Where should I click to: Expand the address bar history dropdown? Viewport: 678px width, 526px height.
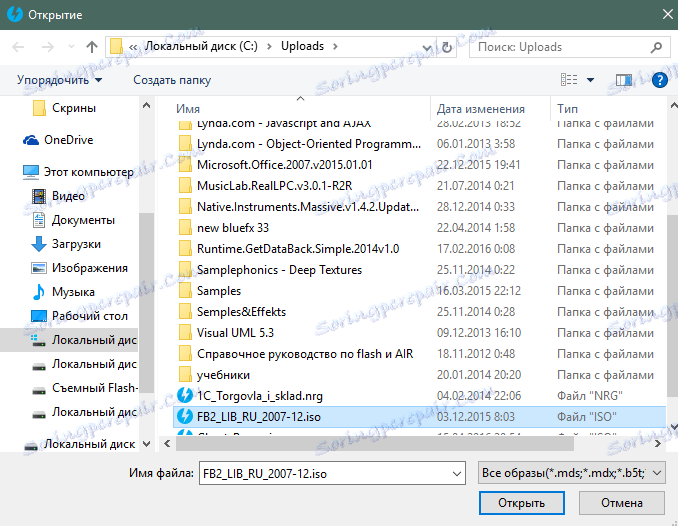[427, 47]
